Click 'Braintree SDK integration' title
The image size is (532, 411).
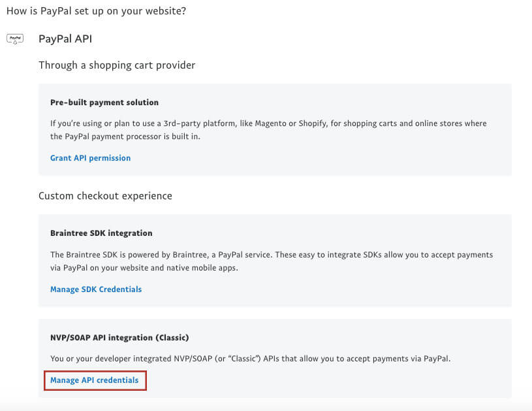101,233
